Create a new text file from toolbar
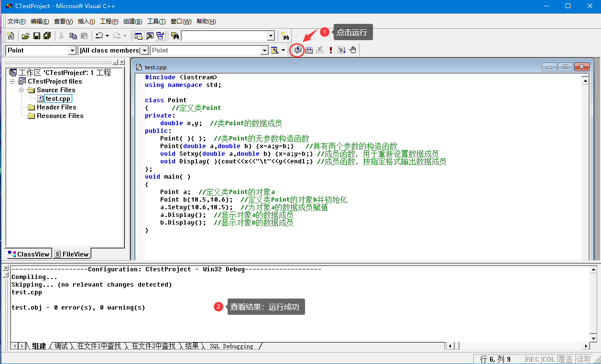 tap(11, 36)
